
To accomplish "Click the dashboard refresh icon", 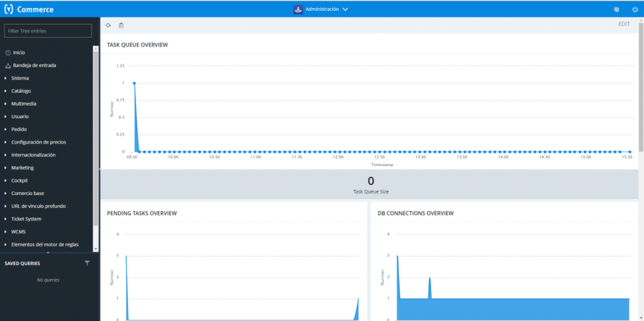I will [108, 25].
